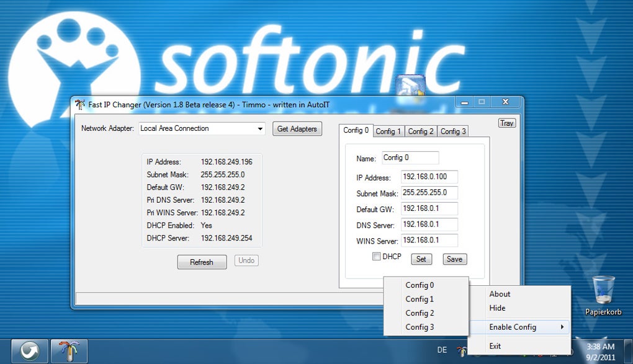Click the config Default GW field
633x364 pixels.
tap(429, 208)
